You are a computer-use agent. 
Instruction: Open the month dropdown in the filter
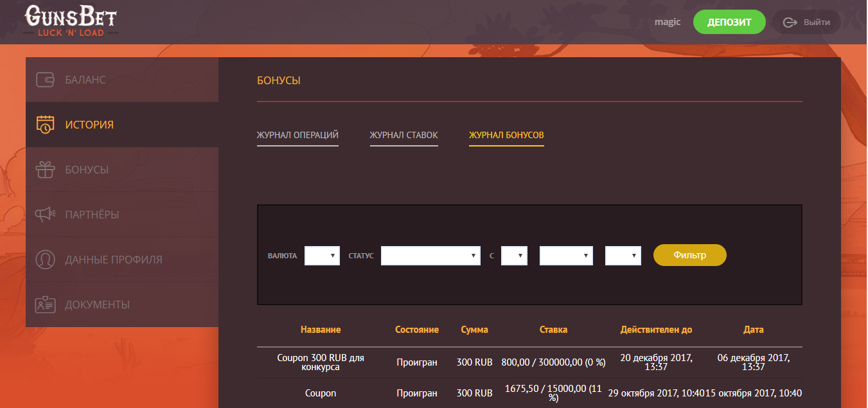(x=566, y=255)
